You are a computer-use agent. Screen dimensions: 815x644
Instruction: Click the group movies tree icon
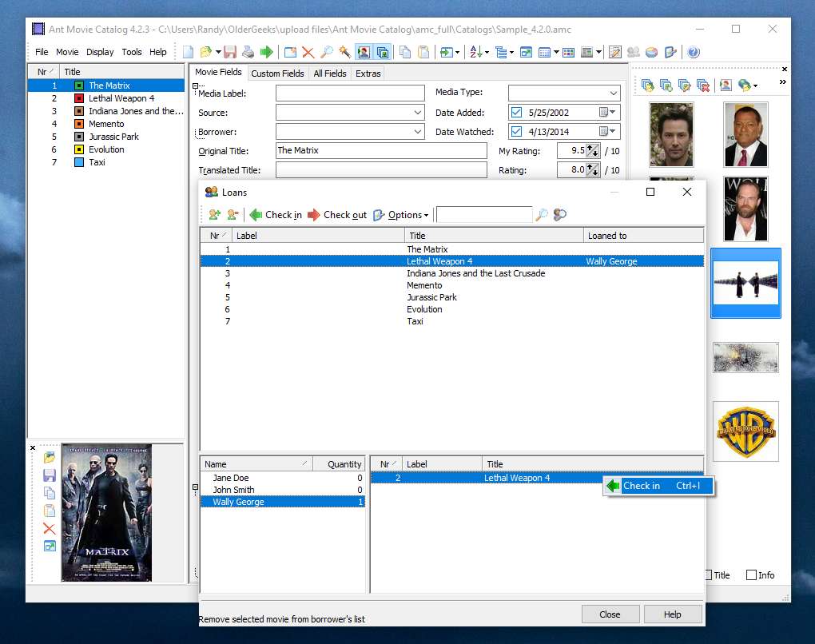pyautogui.click(x=500, y=52)
